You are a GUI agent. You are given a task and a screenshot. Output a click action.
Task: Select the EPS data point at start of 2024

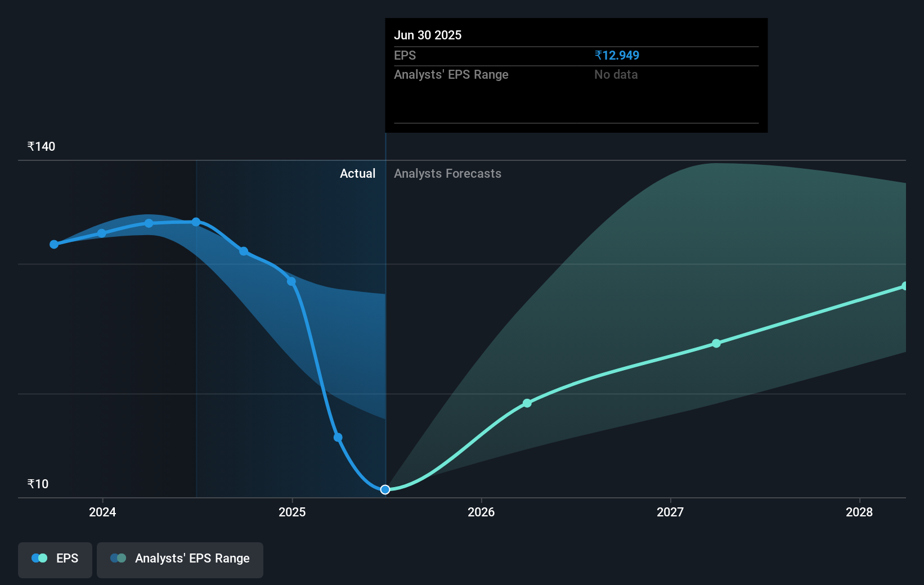pos(101,233)
